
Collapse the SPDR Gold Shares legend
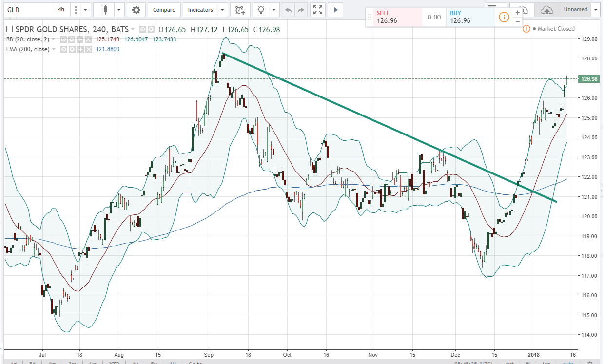click(x=9, y=29)
